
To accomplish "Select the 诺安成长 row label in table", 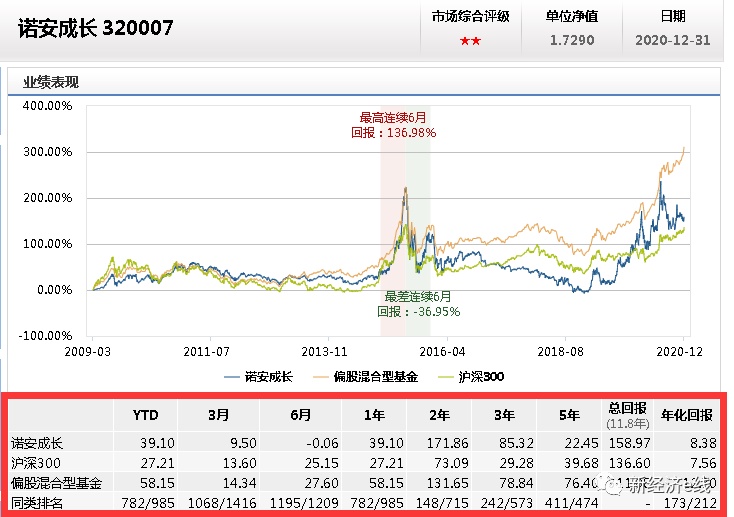I will coord(37,443).
